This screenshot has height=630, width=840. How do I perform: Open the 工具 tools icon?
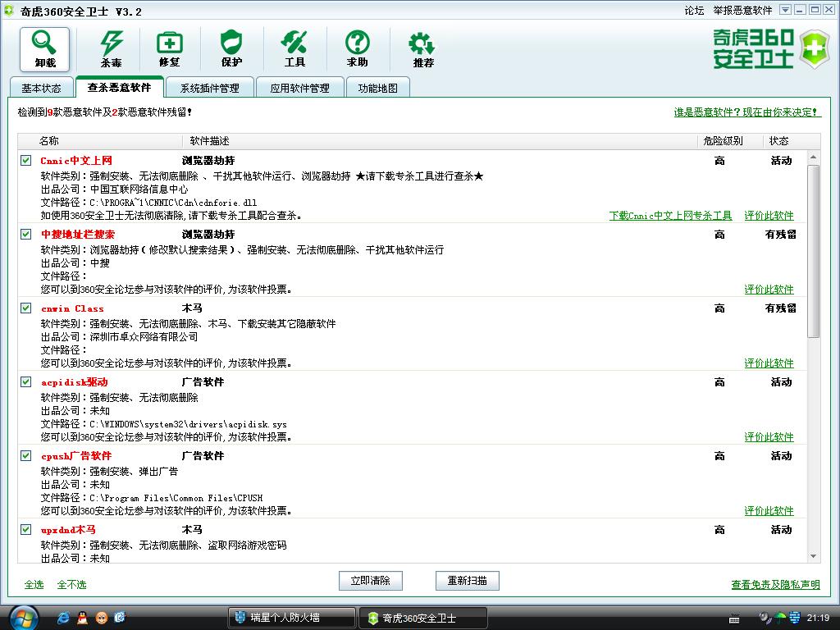point(294,49)
